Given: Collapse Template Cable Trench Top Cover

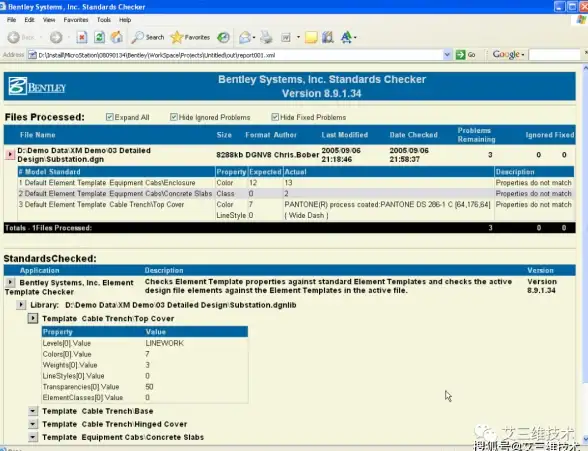Looking at the screenshot, I should (33, 318).
